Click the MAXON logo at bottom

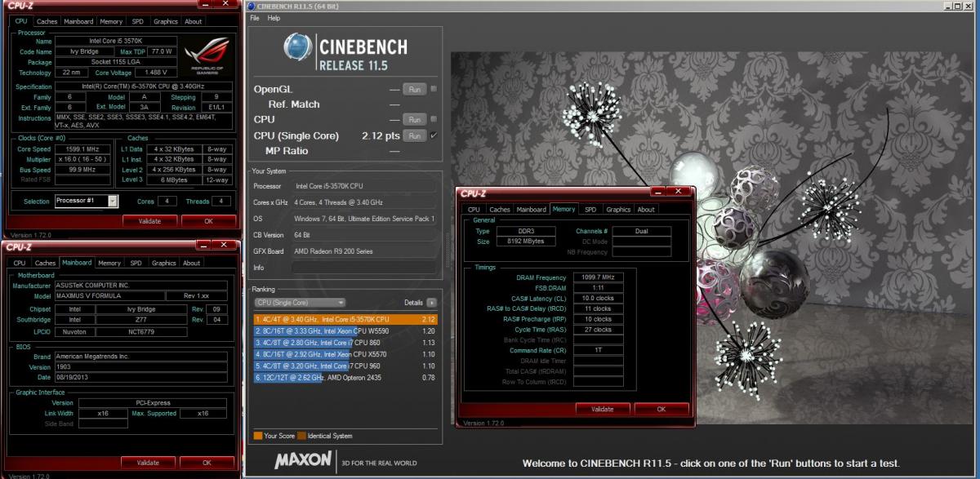(303, 459)
